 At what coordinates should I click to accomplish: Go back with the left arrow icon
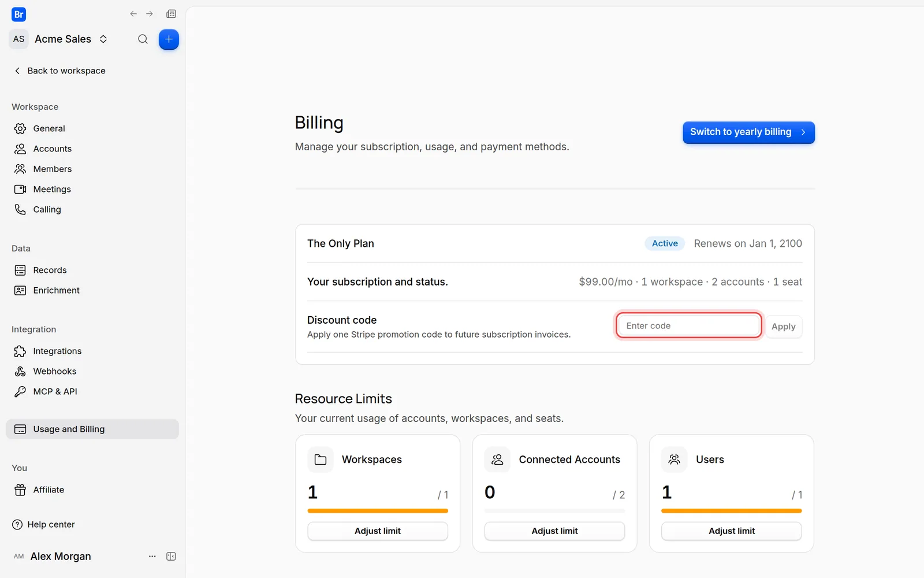point(133,14)
